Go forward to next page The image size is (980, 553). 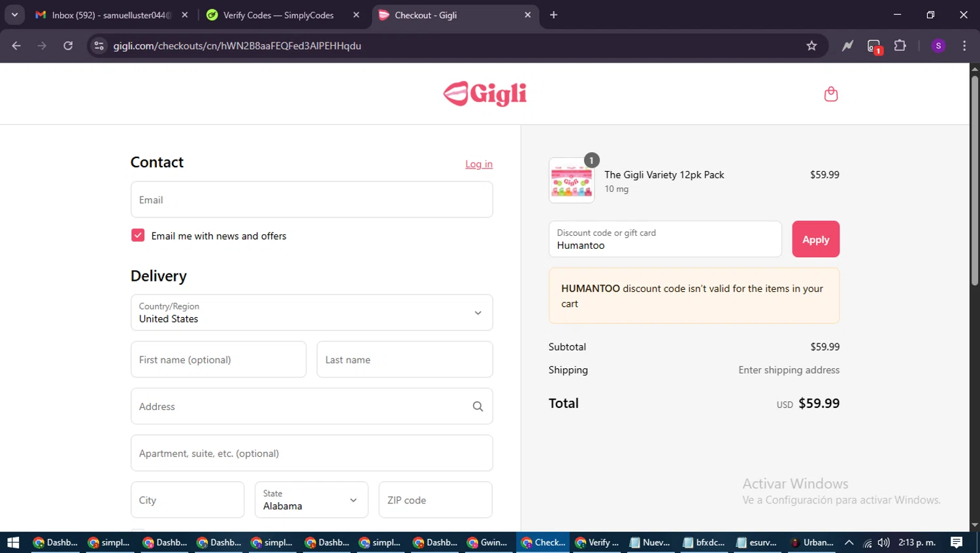(x=42, y=46)
